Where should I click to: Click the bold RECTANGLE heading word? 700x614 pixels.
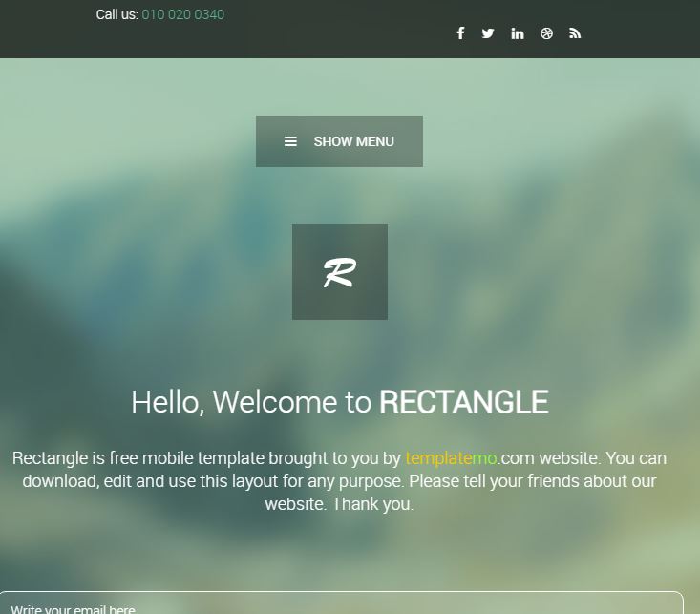463,402
